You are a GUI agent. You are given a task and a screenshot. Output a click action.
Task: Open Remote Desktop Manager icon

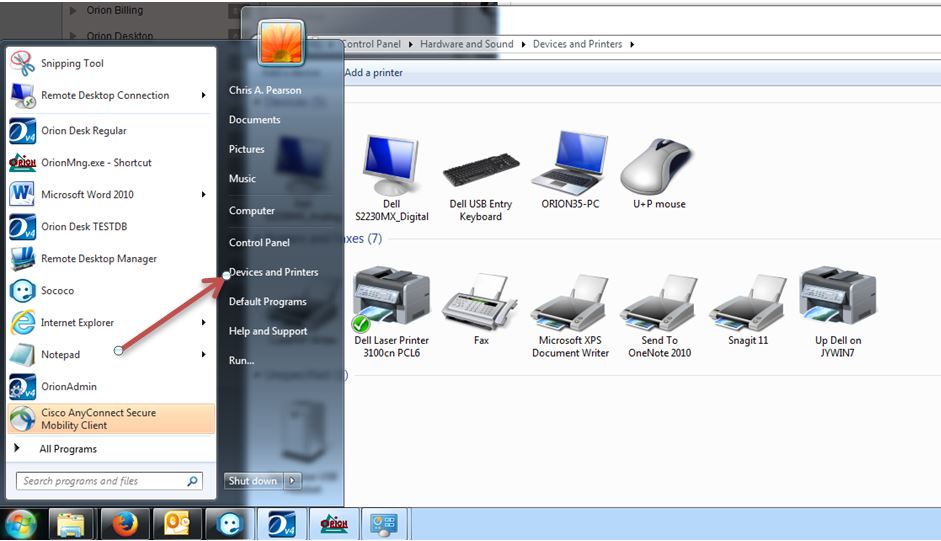pyautogui.click(x=23, y=259)
